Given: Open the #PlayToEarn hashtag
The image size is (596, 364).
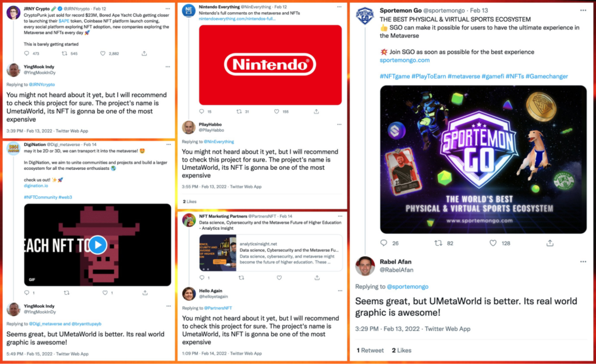Looking at the screenshot, I should [429, 76].
